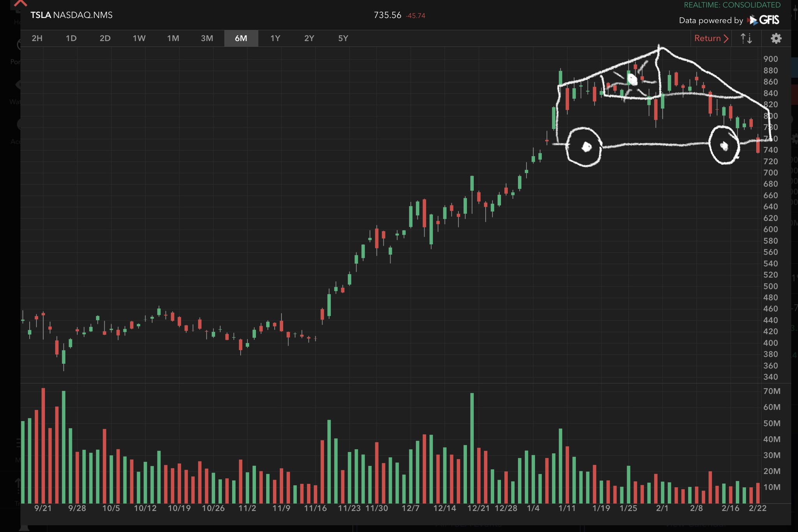Open chart settings gear icon
Screen dimensions: 798x532
pos(776,38)
